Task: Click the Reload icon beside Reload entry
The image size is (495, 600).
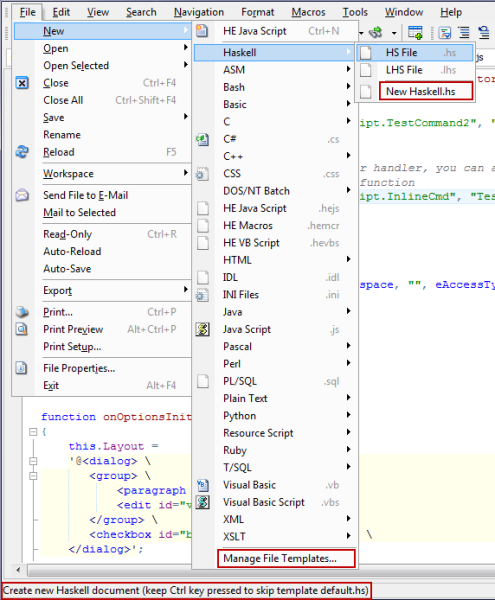Action: 22,152
